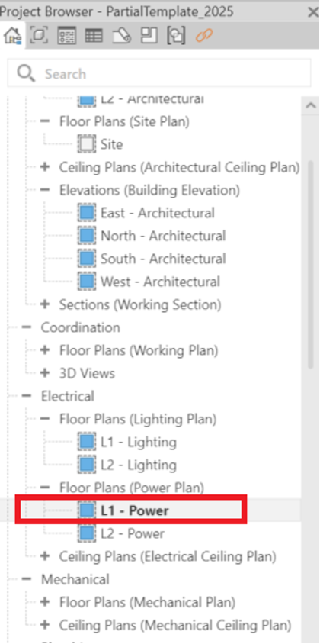Open the East - Architectural elevation
The height and width of the screenshot is (644, 320).
(x=158, y=213)
